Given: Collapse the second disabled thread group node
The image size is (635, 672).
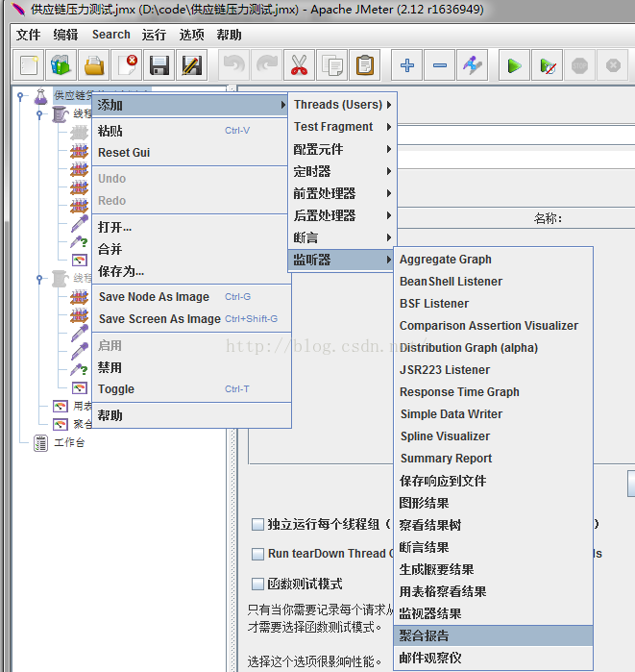Looking at the screenshot, I should pos(39,279).
